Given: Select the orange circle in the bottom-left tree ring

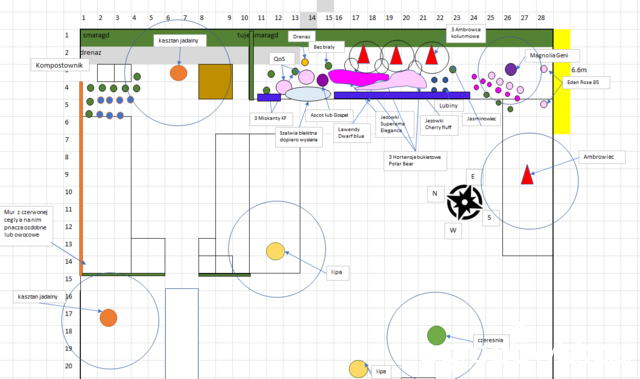Looking at the screenshot, I should [109, 318].
